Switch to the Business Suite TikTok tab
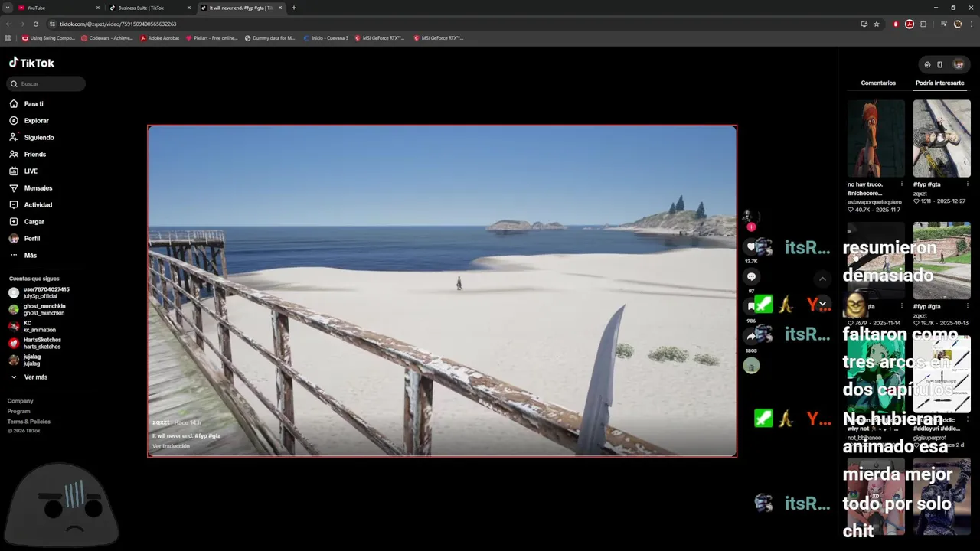Image resolution: width=980 pixels, height=551 pixels. click(149, 8)
